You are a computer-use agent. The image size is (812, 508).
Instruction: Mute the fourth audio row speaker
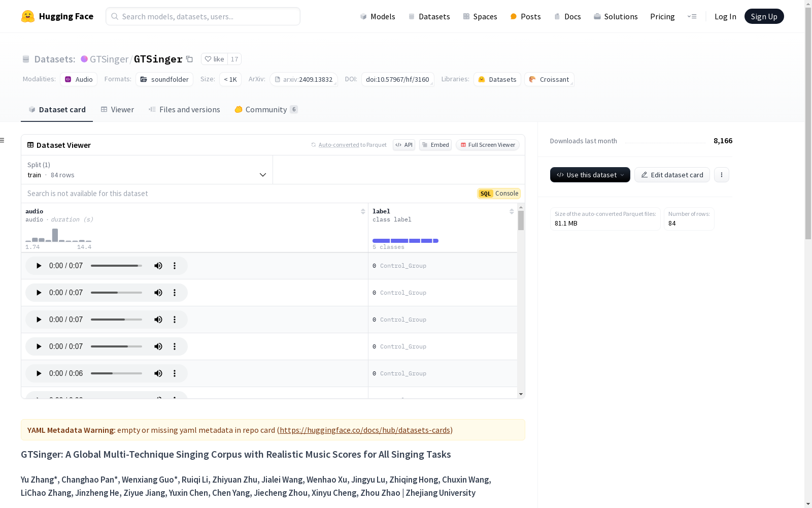pos(158,346)
